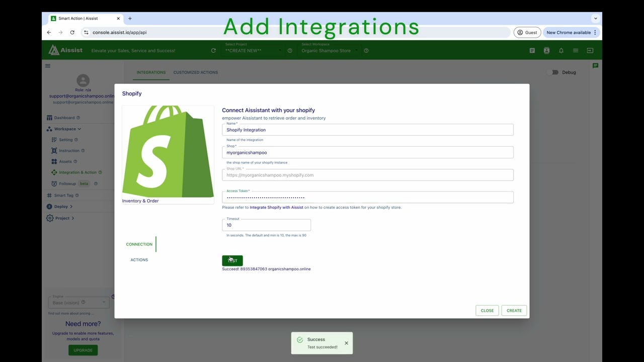Click the Aissist logo
Screen dimensions: 644x362
[65, 50]
